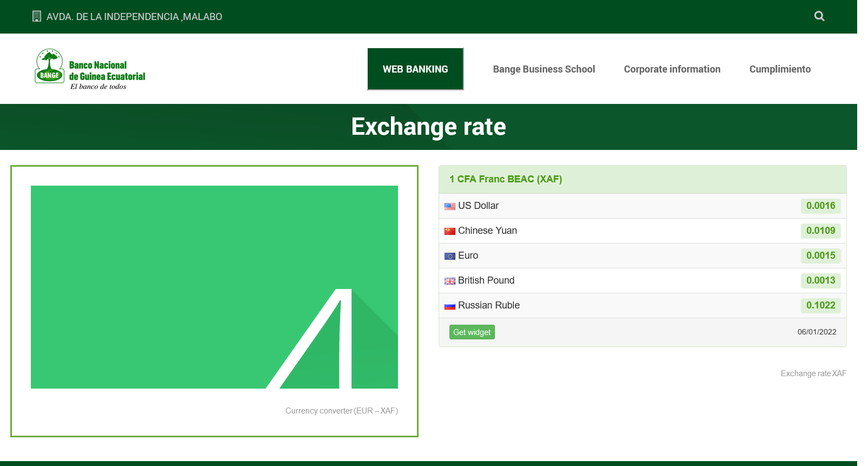Click the US Dollar currency name

tap(478, 206)
